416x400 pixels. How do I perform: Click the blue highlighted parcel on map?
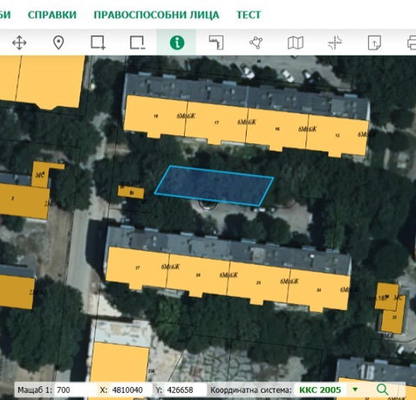214,186
